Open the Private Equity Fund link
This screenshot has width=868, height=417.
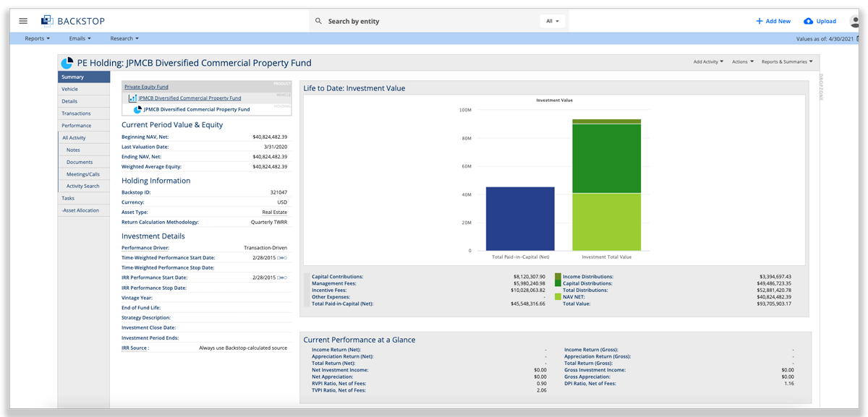tap(146, 87)
